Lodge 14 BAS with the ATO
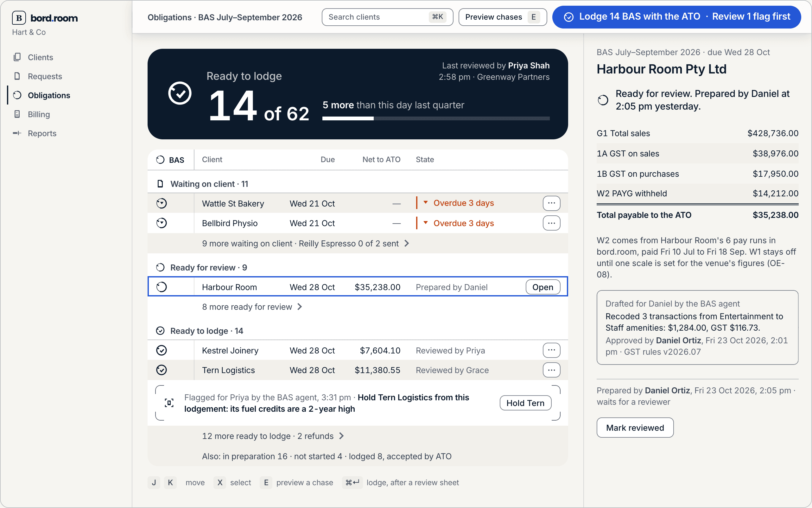Image resolution: width=812 pixels, height=508 pixels. pyautogui.click(x=676, y=17)
